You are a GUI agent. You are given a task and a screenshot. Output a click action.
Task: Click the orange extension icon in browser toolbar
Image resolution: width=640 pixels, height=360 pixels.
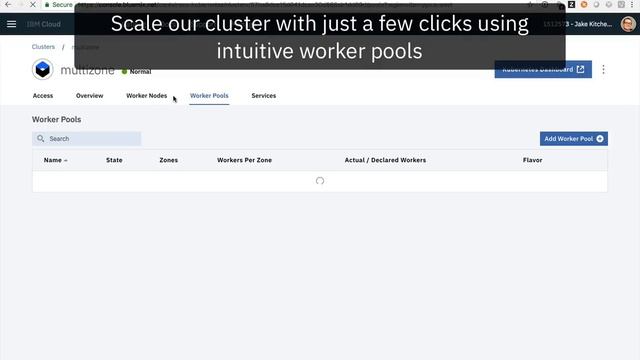point(584,4)
